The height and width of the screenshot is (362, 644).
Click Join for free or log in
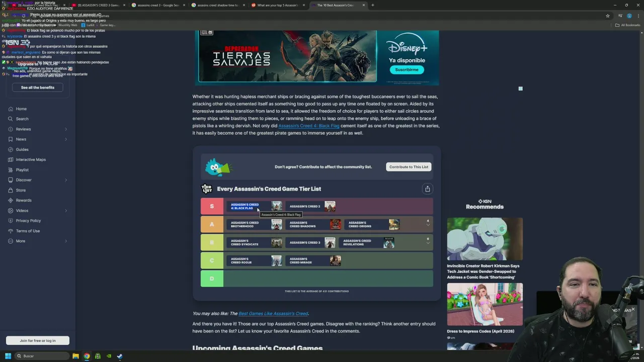click(38, 340)
